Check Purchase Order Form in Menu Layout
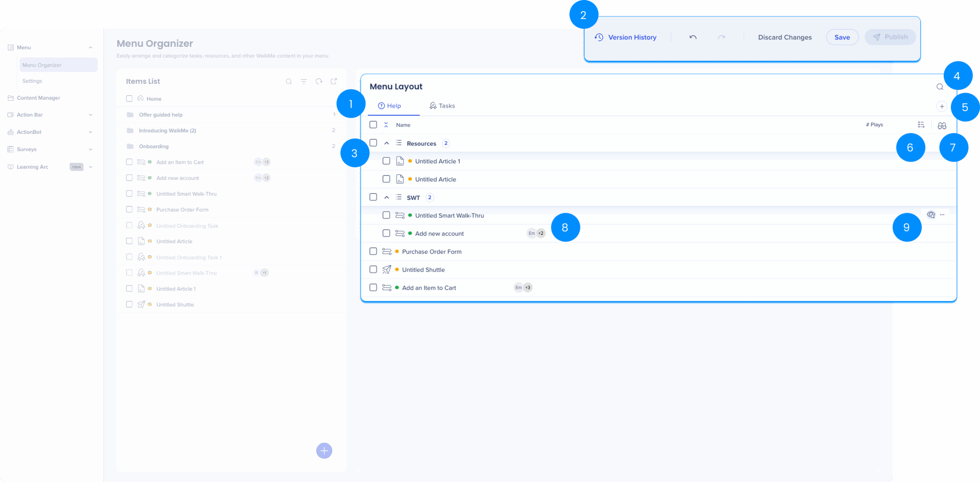Image resolution: width=980 pixels, height=482 pixels. coord(373,251)
